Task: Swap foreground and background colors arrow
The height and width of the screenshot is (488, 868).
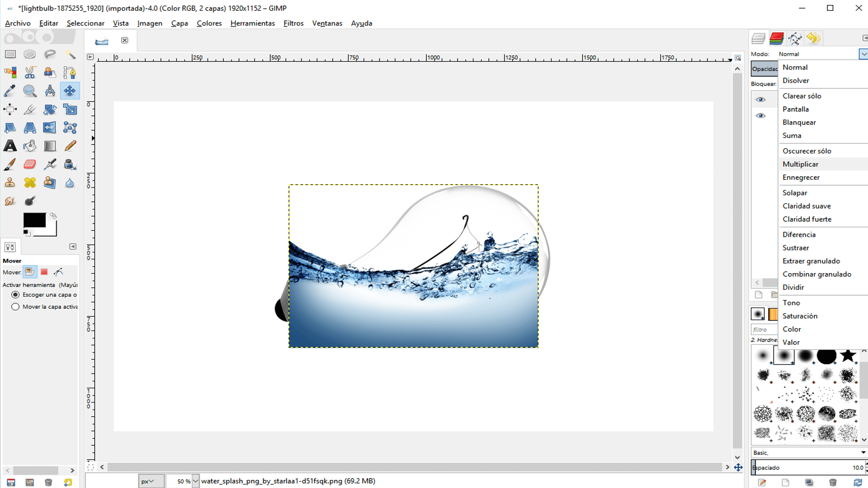Action: (x=53, y=216)
